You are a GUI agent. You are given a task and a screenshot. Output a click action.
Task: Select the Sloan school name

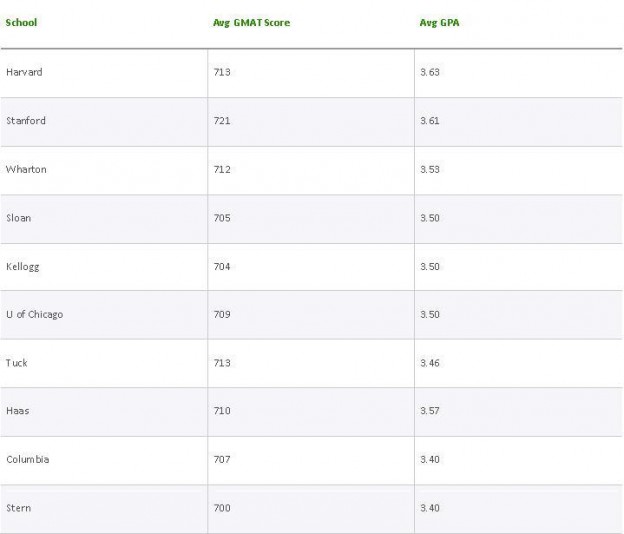(18, 218)
